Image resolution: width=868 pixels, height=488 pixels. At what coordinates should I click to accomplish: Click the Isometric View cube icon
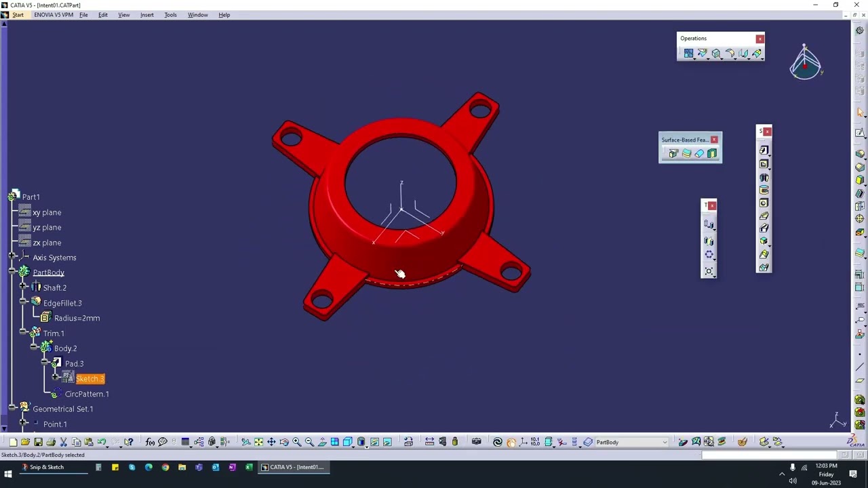347,442
